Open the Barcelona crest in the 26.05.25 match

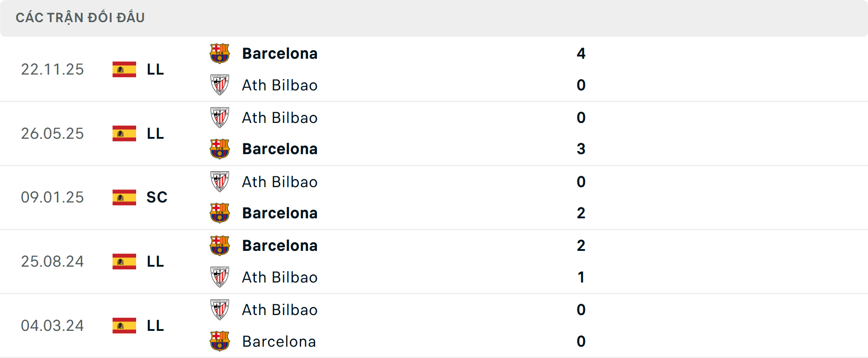coord(220,149)
